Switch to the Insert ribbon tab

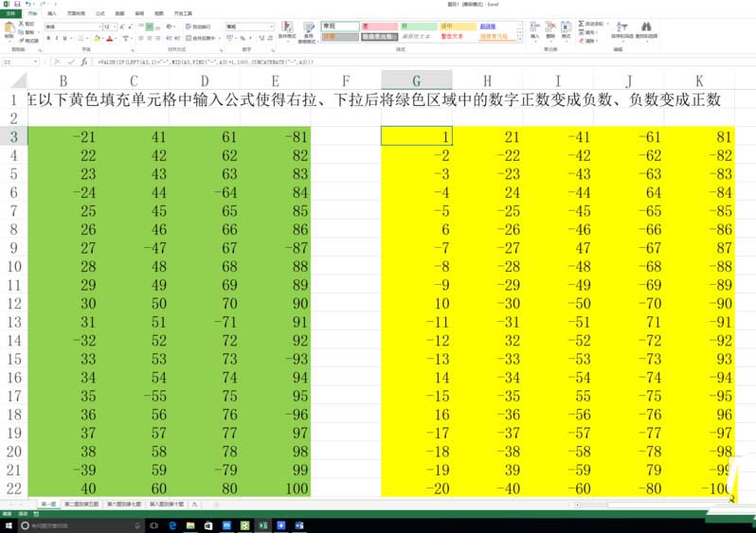52,13
